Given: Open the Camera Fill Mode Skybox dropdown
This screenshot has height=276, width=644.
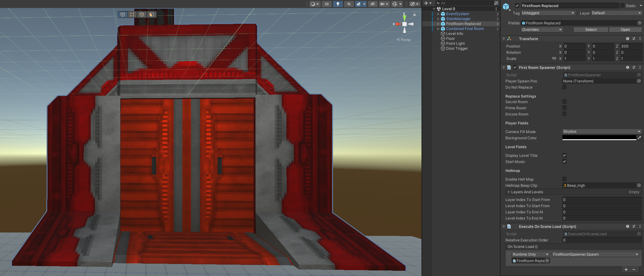Looking at the screenshot, I should tap(602, 132).
